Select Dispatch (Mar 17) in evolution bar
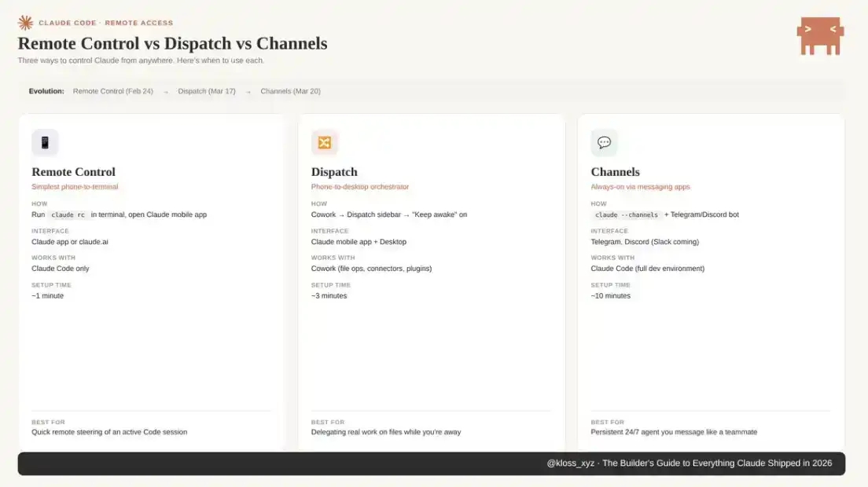 point(207,91)
